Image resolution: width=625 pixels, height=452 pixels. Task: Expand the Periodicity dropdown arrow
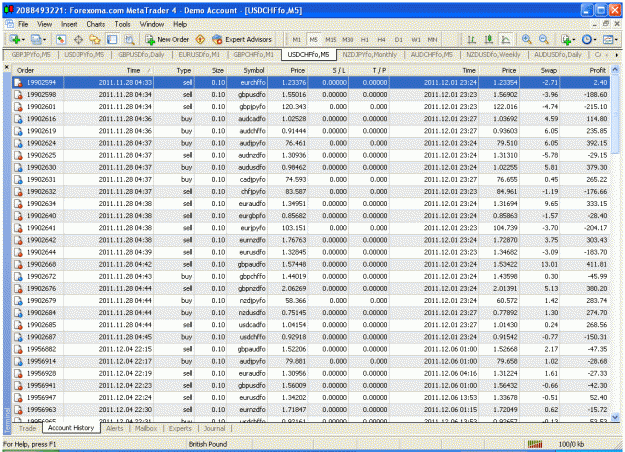point(595,40)
